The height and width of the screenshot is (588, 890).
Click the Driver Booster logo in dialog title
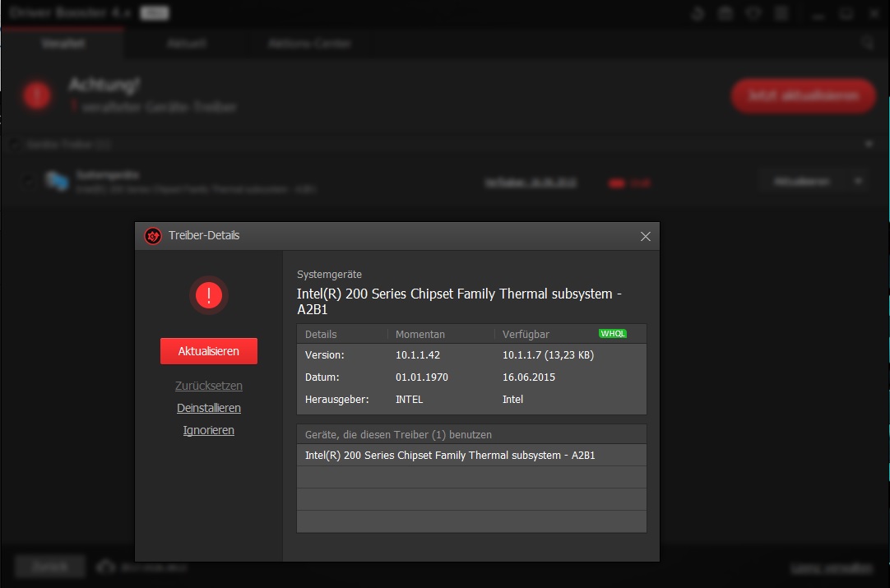click(x=153, y=235)
